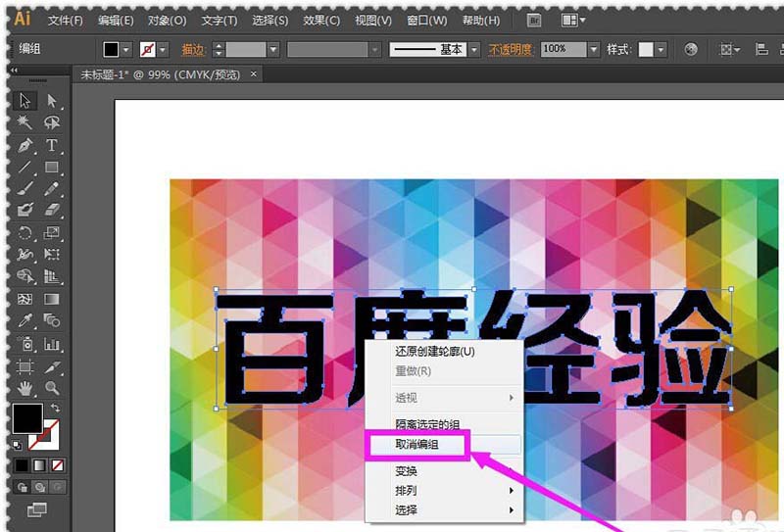
Task: Select the Line Segment tool
Action: point(24,167)
